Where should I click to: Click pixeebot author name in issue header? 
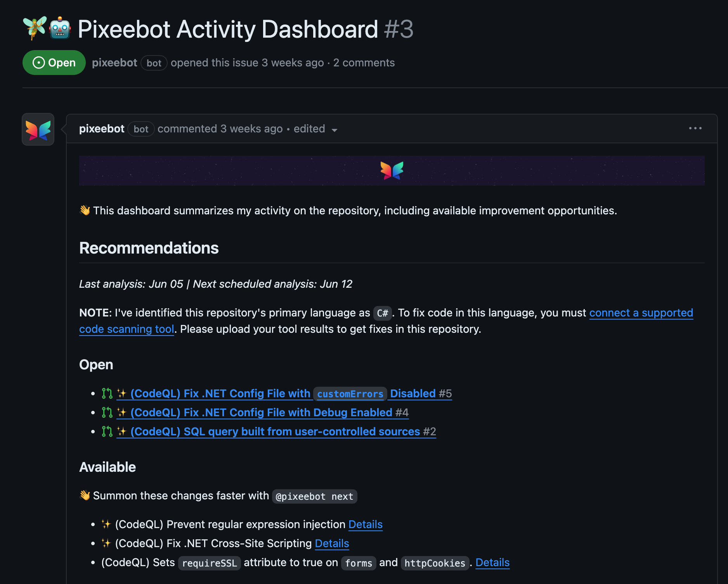point(114,63)
